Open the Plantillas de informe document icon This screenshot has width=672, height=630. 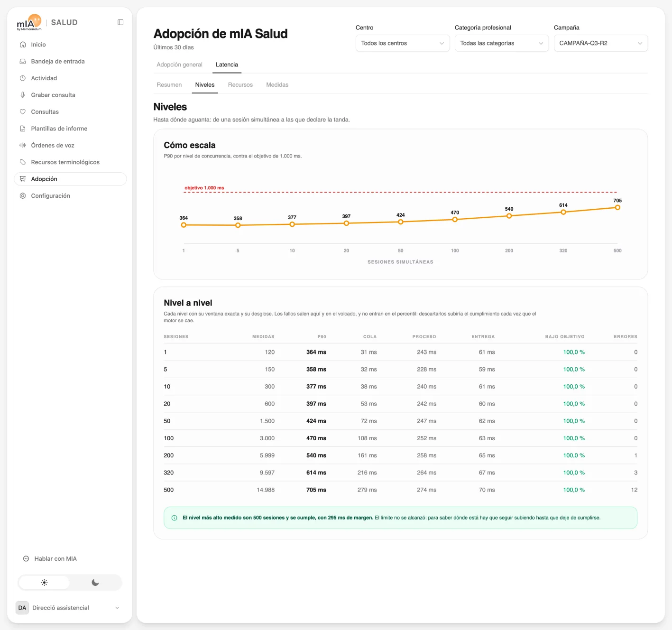point(22,129)
